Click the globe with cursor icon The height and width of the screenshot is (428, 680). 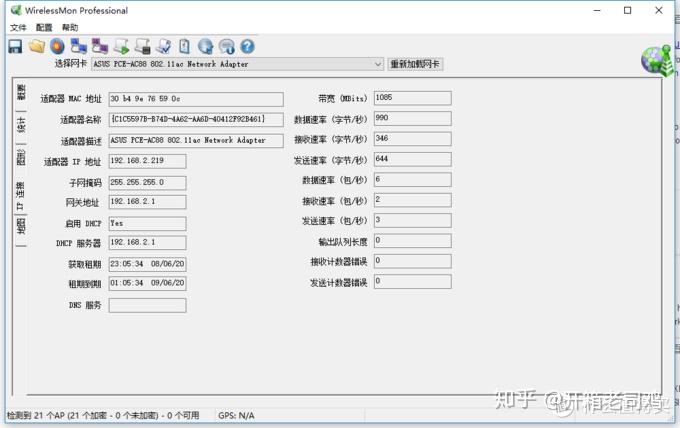tap(205, 46)
